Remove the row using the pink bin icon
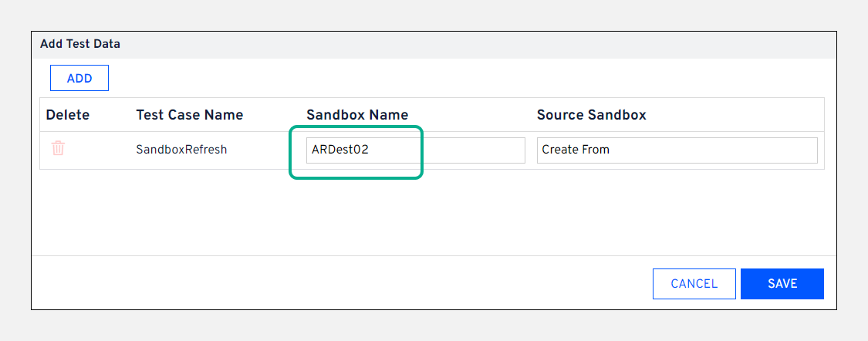Image resolution: width=868 pixels, height=341 pixels. [x=58, y=149]
